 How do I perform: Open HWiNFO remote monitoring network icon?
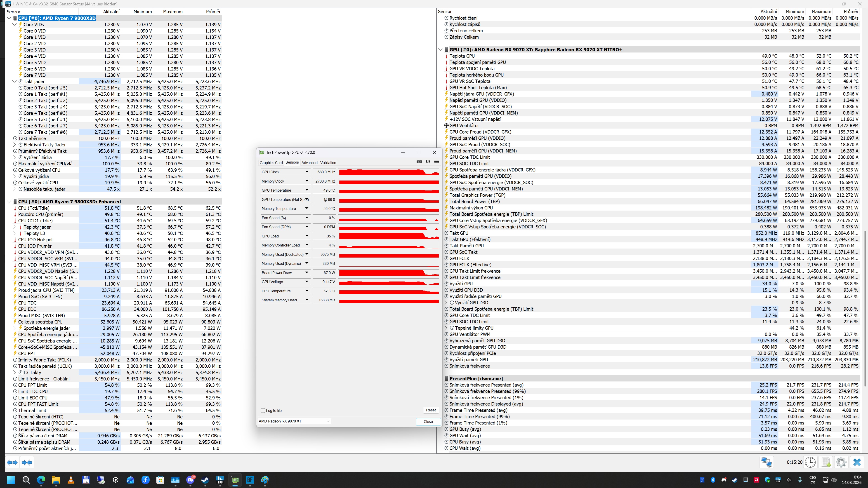pyautogui.click(x=766, y=462)
